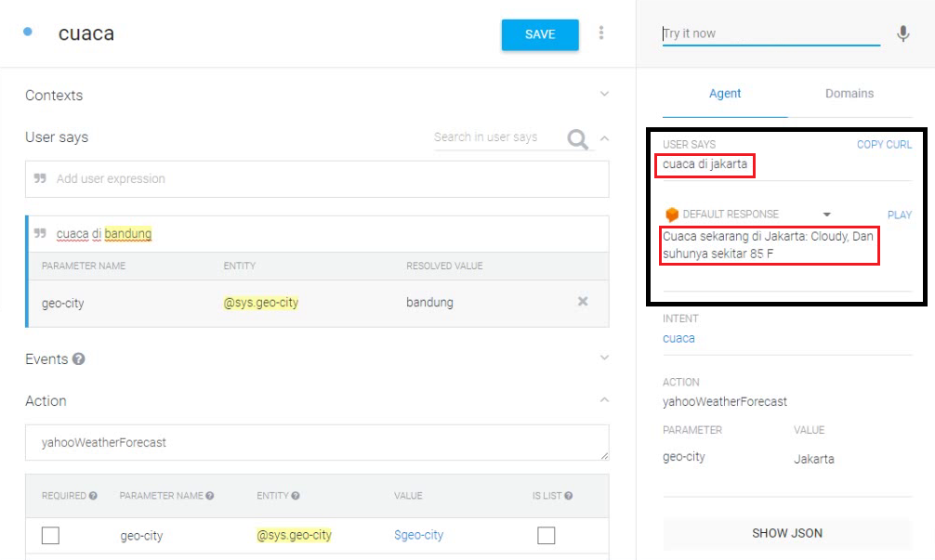Click the quote icon in Add user expression
The height and width of the screenshot is (560, 935).
coord(40,178)
